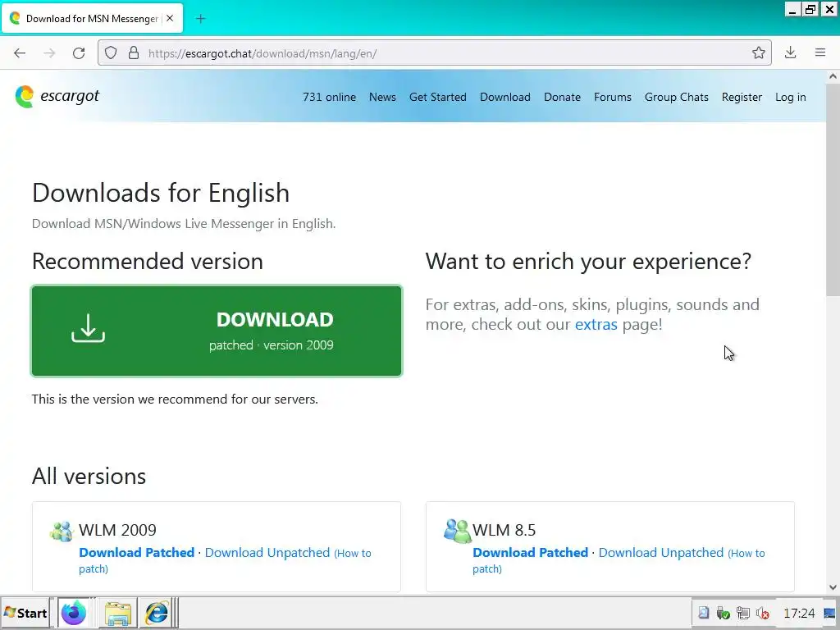Click Download Patched under WLM 8.5
The height and width of the screenshot is (630, 840).
[x=531, y=552]
